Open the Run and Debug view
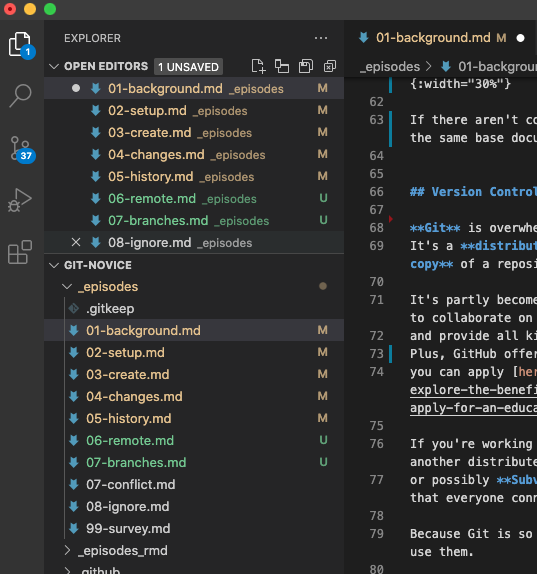 [x=20, y=201]
